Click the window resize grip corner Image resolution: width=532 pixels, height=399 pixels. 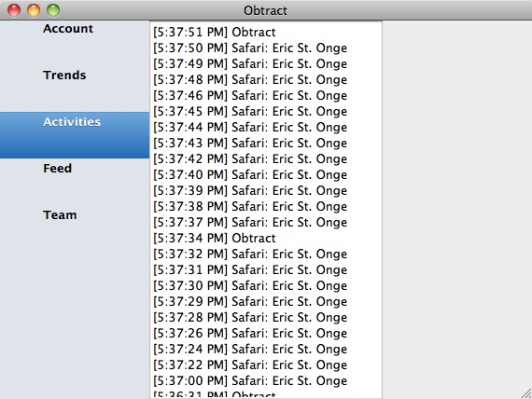point(526,393)
